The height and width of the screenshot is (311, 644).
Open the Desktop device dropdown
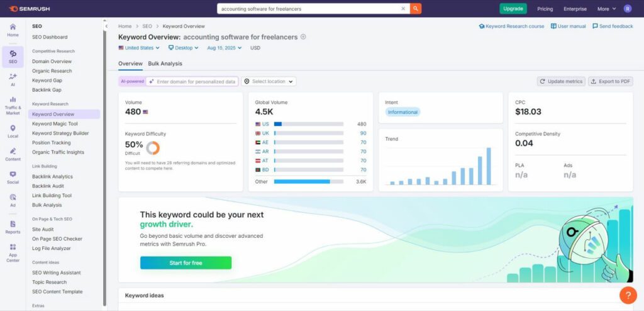coord(183,48)
